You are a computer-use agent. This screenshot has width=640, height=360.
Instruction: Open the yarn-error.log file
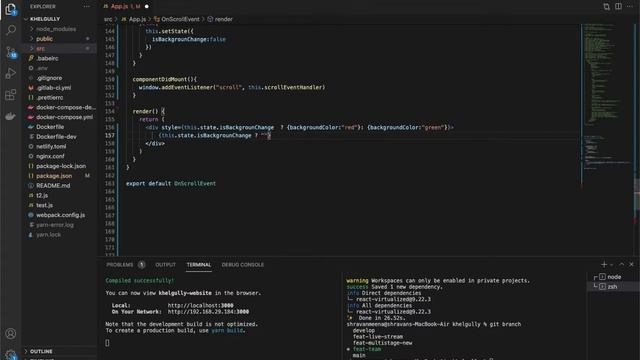pos(55,225)
